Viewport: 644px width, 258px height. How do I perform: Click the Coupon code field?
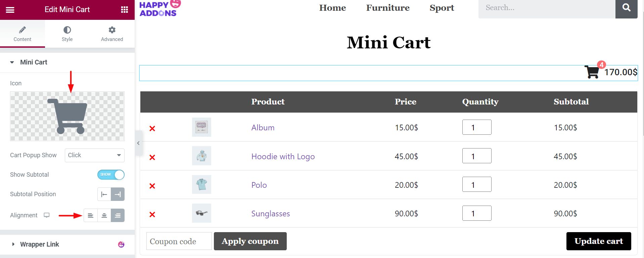point(179,241)
